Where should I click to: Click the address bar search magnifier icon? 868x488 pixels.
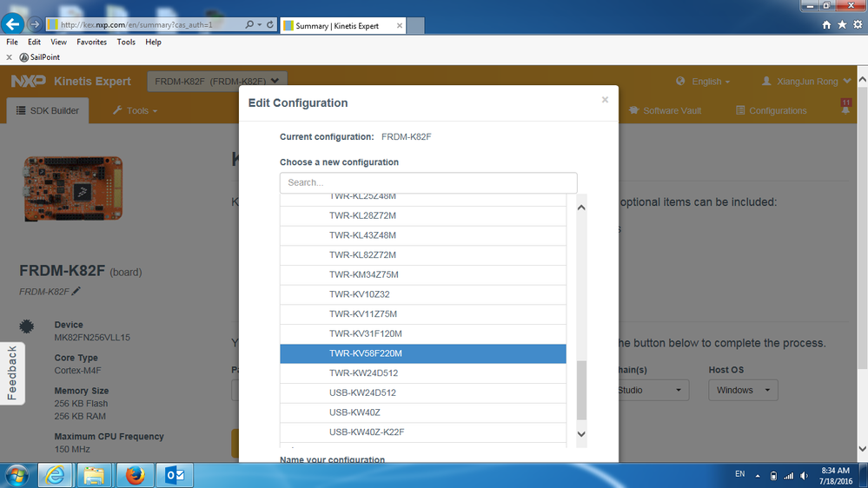249,24
